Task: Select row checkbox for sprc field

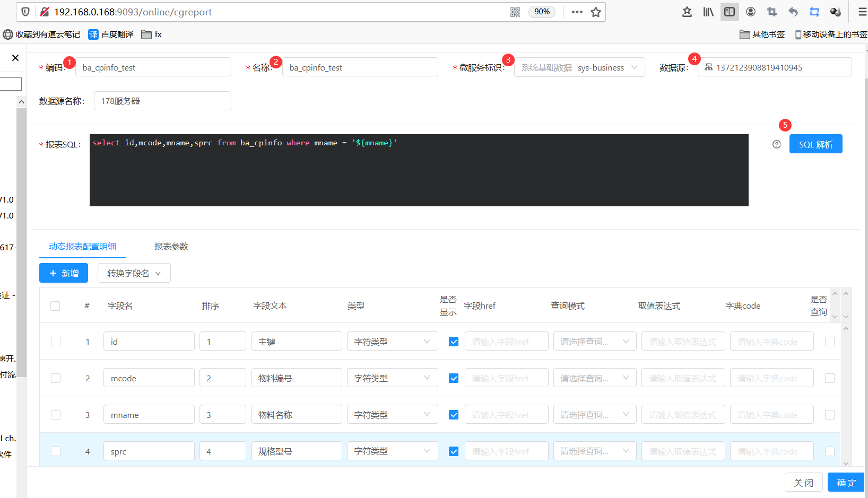Action: pyautogui.click(x=56, y=451)
